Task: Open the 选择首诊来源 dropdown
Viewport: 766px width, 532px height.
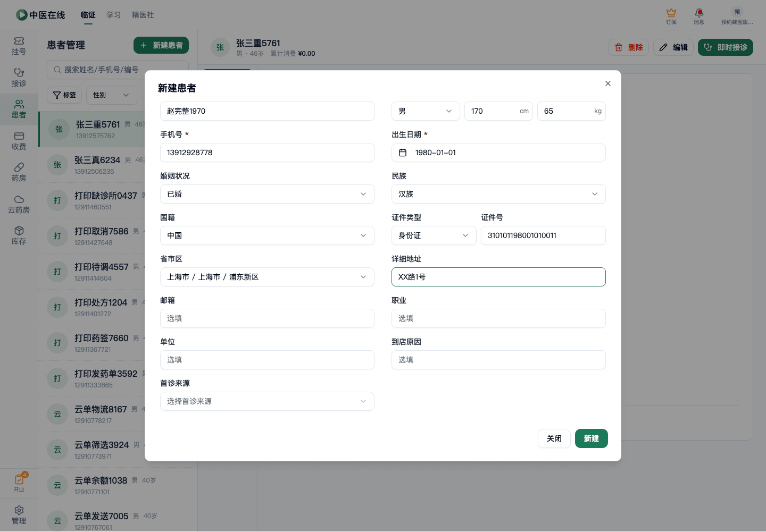Action: [267, 401]
